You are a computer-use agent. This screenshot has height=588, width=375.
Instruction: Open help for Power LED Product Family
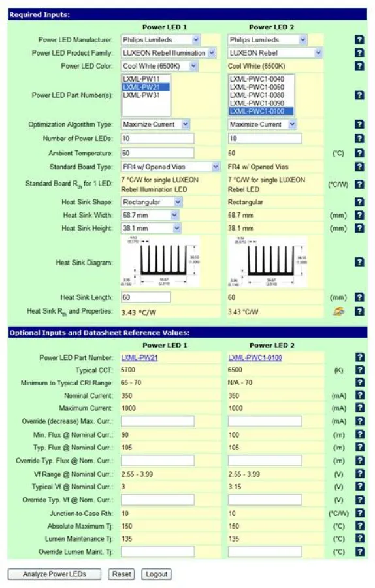coord(359,53)
